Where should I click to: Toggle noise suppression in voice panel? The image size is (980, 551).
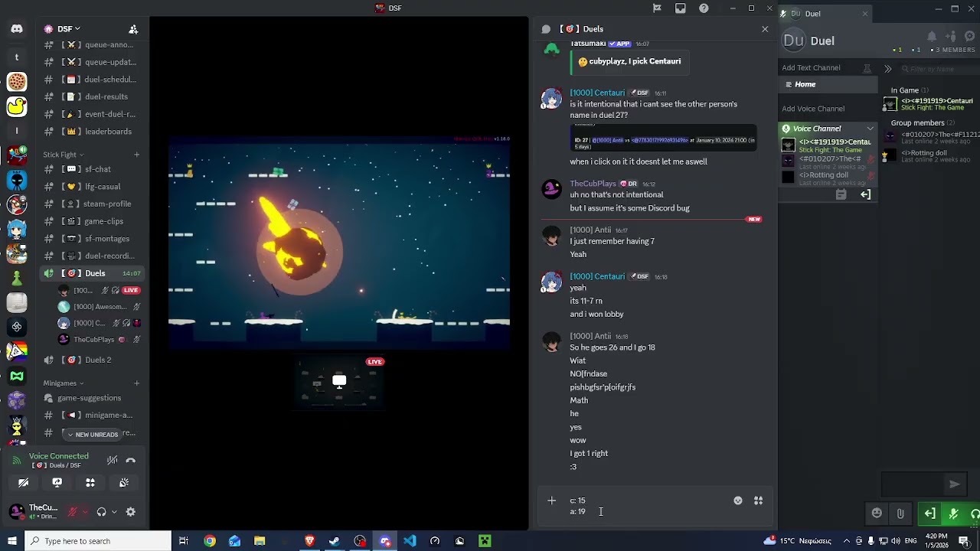112,460
